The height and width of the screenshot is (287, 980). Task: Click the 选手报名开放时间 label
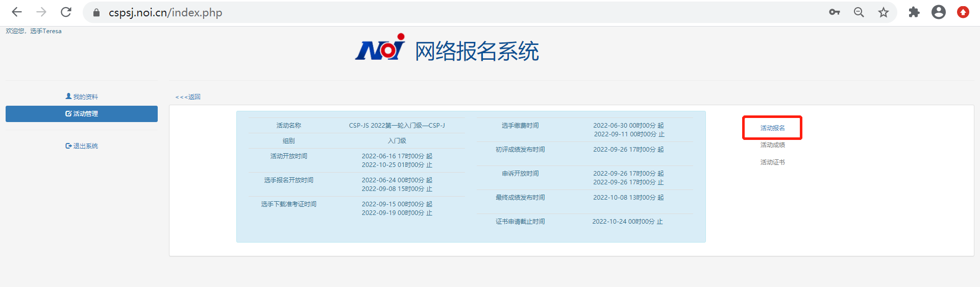[289, 180]
